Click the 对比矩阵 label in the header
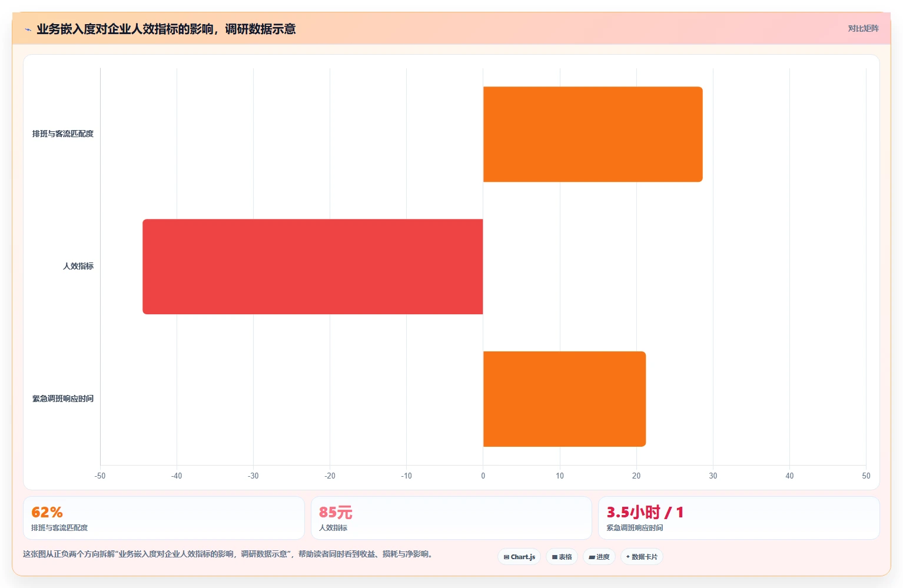 tap(863, 28)
